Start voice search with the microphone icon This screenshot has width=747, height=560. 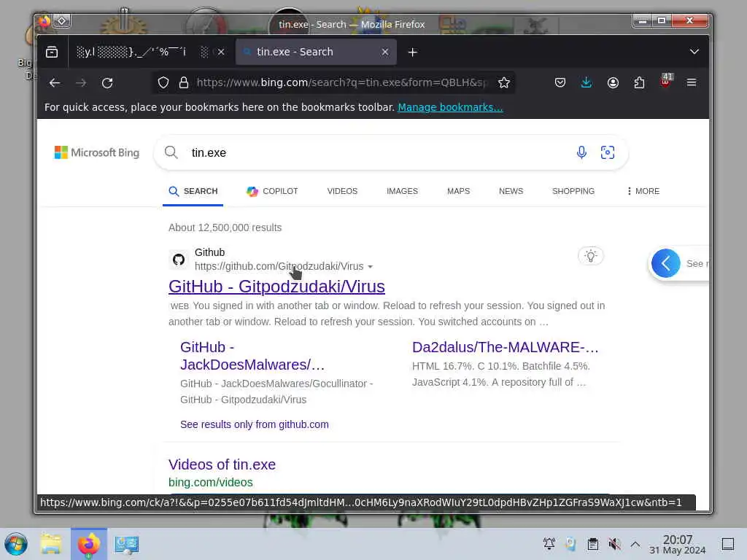[581, 152]
